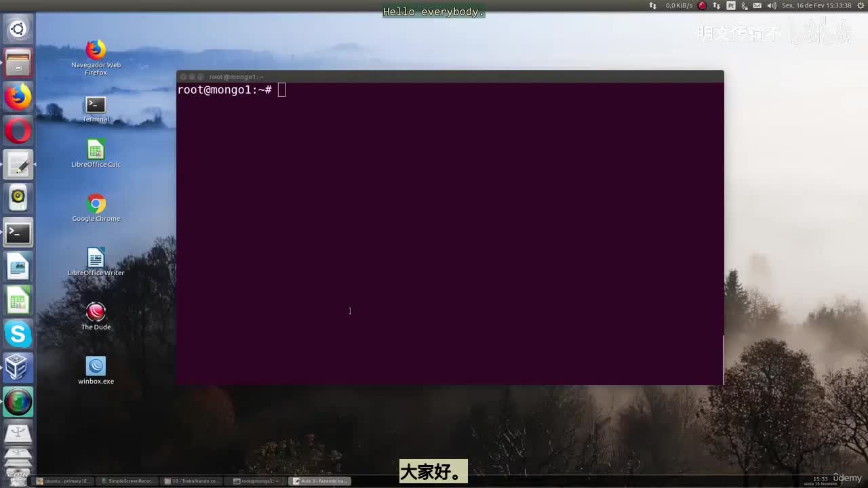Switch to the SimpleScreenRecorder taskbar window
The image size is (868, 488).
coord(127,481)
